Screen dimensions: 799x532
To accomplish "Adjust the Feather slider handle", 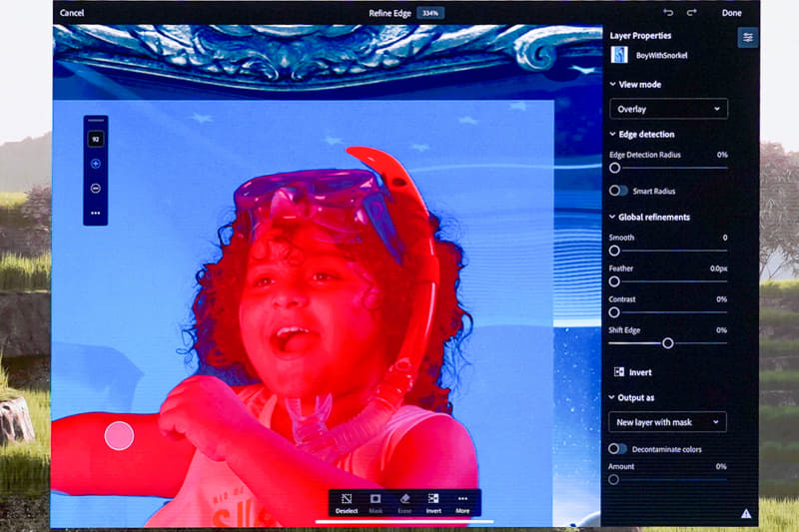I will (x=614, y=281).
